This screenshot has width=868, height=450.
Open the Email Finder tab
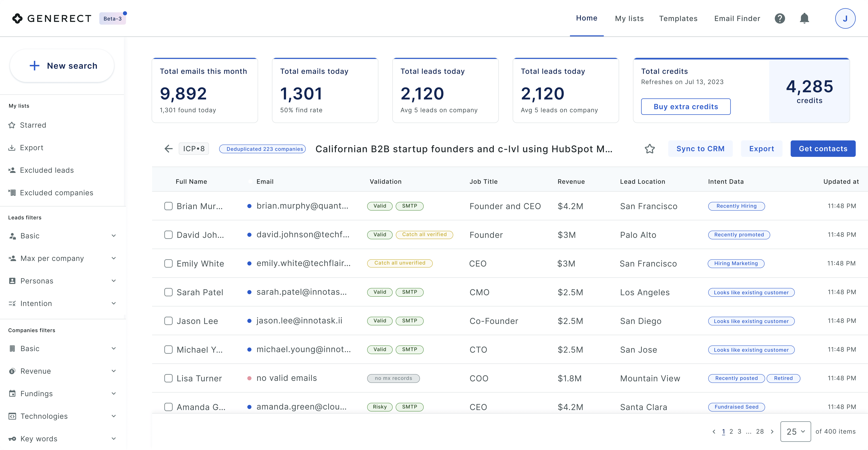tap(737, 18)
